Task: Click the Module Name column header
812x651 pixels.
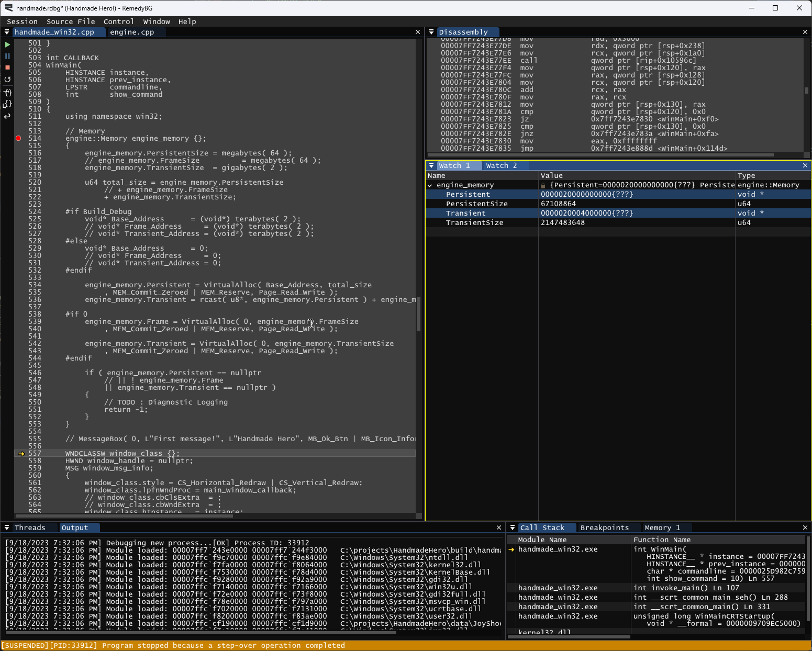Action: pos(573,540)
